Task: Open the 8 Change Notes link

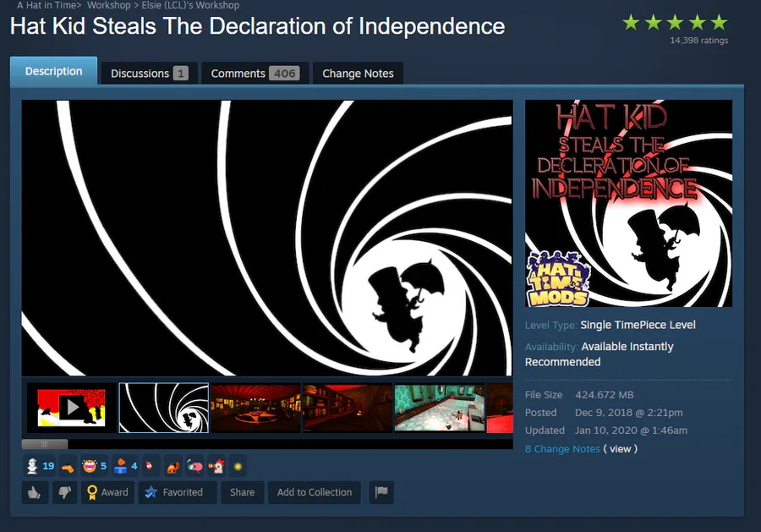Action: tap(562, 449)
